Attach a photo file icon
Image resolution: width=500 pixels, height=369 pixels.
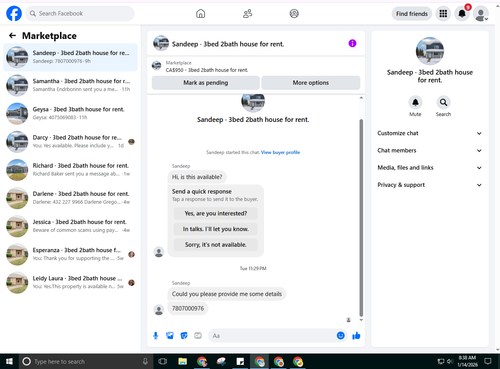pos(170,336)
